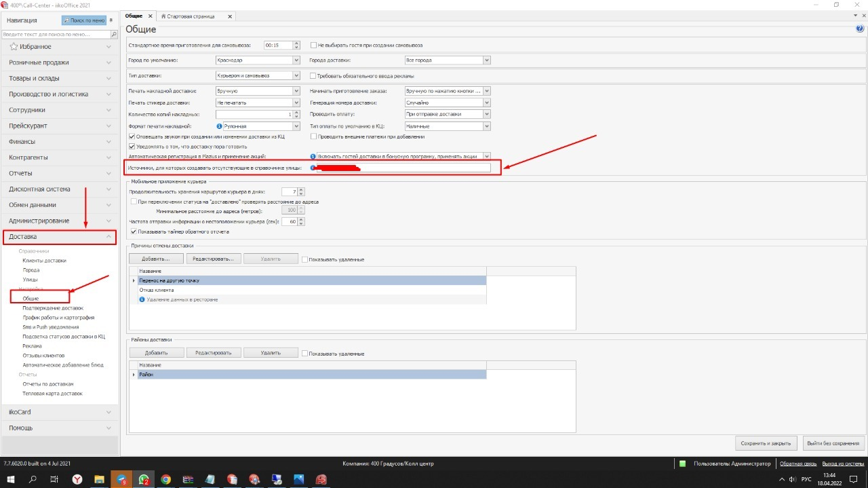
Task: Open Google Chrome from the taskbar
Action: point(165,479)
